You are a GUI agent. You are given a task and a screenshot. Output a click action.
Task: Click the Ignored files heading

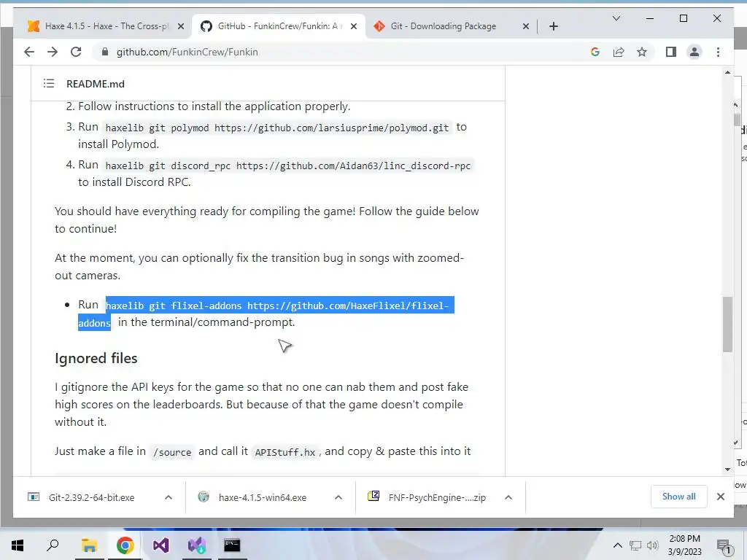(x=96, y=358)
